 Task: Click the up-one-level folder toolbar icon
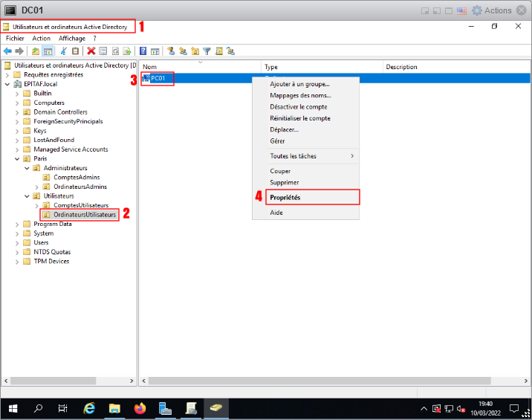pos(35,51)
